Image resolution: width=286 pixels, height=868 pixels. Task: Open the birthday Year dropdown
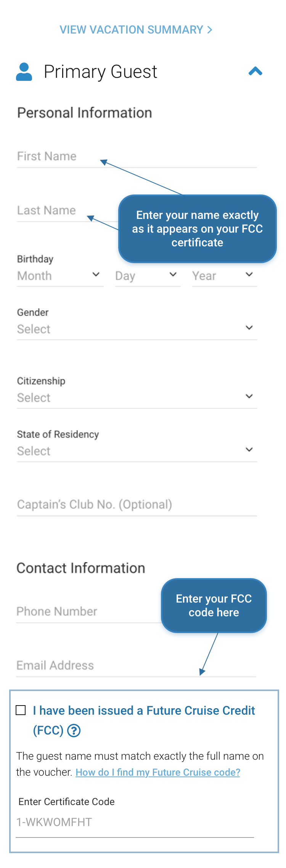[224, 276]
